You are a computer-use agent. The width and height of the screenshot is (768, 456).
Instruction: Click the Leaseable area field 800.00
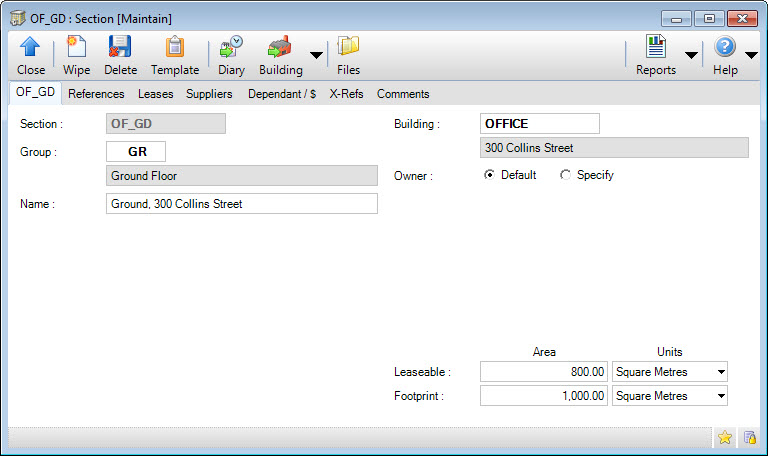pos(544,372)
